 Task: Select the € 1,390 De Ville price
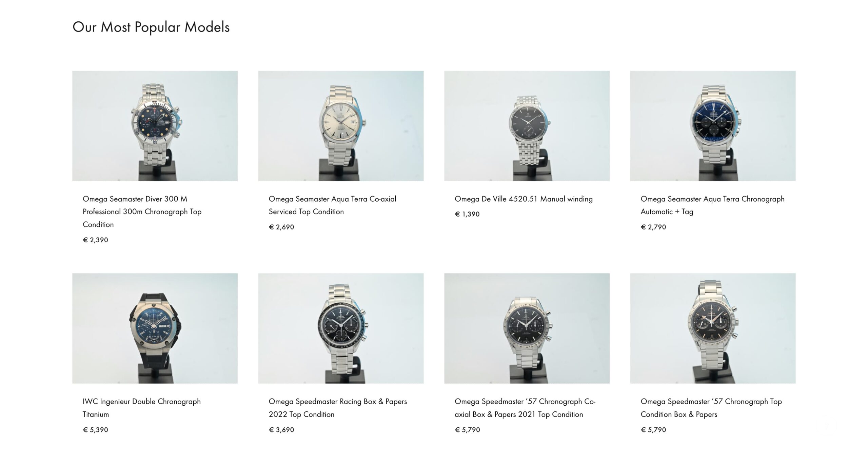click(467, 214)
